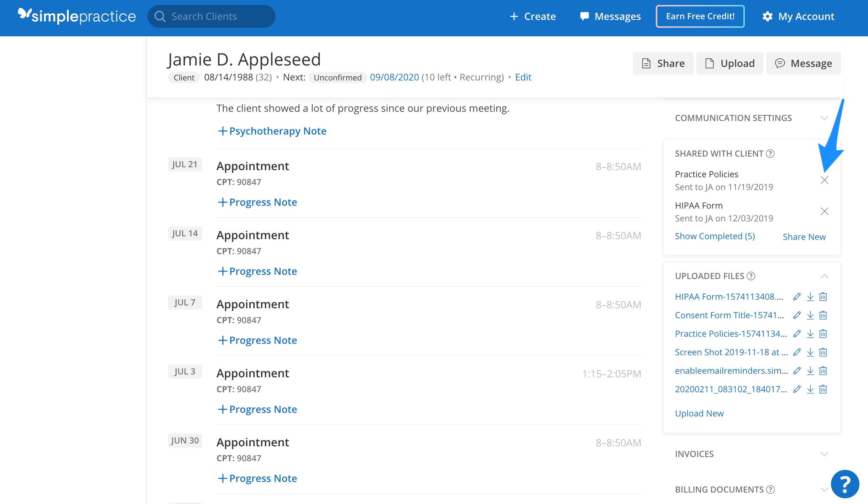Open the floating help bubble in bottom corner
This screenshot has width=868, height=504.
click(846, 484)
